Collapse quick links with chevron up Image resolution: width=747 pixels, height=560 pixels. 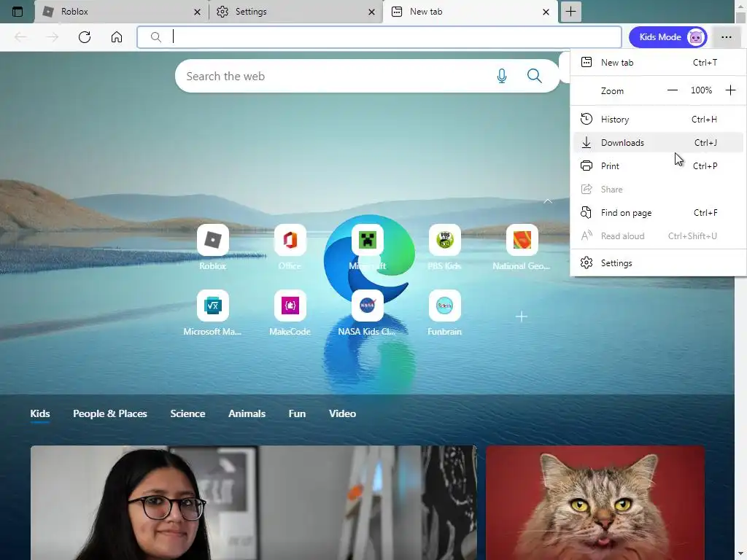click(x=548, y=201)
